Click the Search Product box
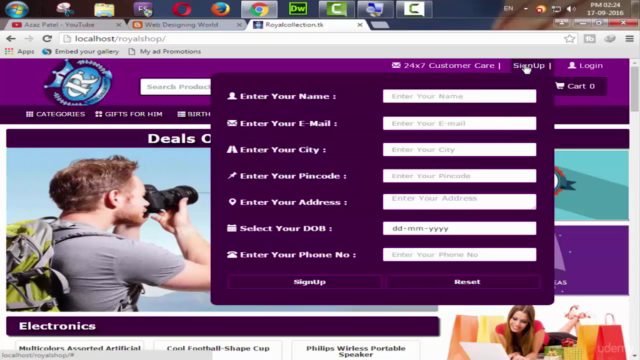 176,87
